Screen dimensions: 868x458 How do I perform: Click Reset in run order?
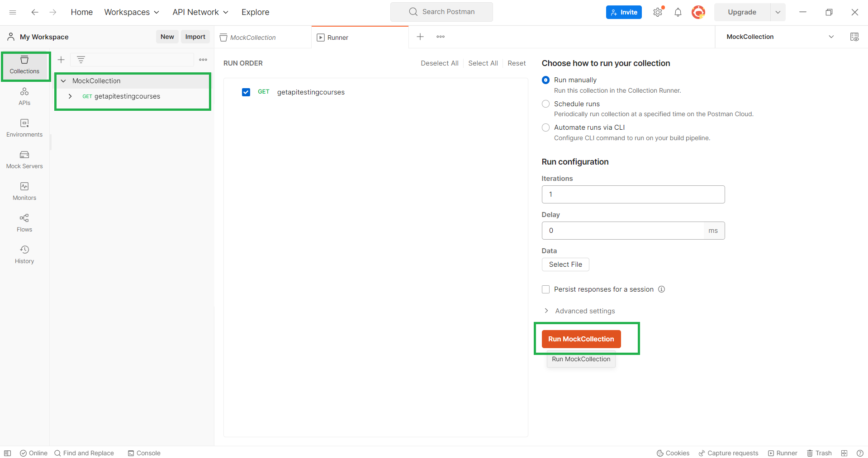(517, 63)
